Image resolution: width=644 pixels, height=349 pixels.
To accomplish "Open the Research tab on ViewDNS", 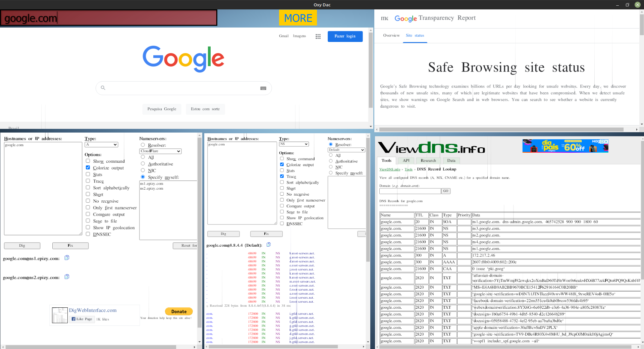I will [x=428, y=161].
